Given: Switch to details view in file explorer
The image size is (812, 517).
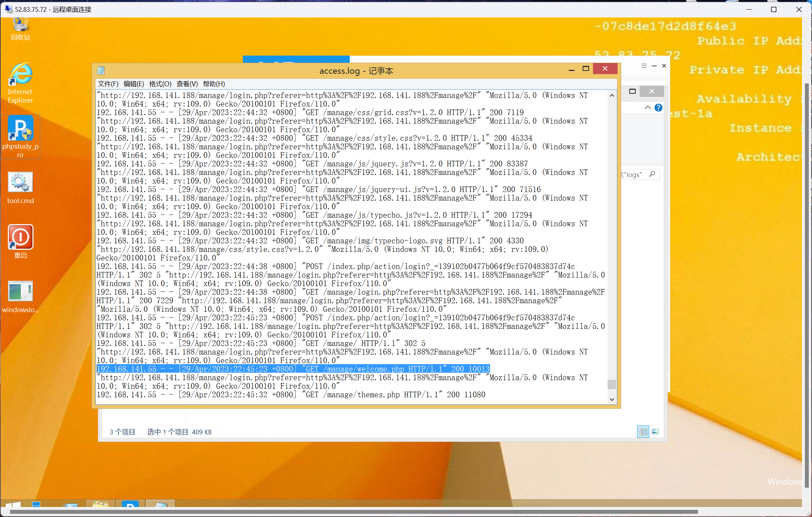Looking at the screenshot, I should tap(643, 432).
